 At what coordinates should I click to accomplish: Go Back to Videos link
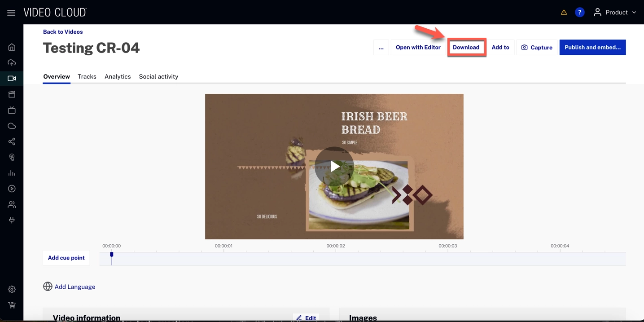tap(63, 32)
